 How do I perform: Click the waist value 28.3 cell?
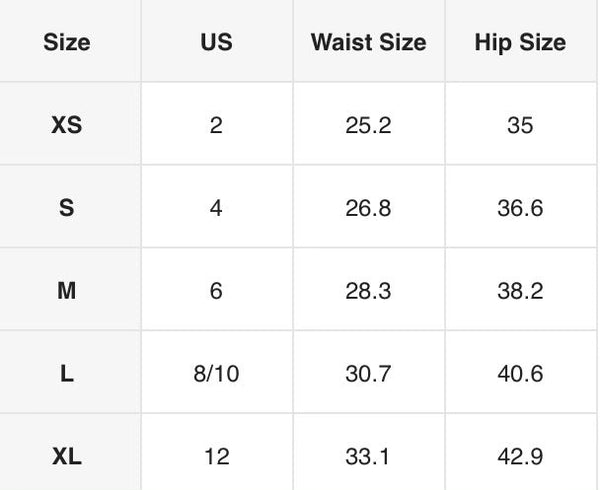[x=368, y=290]
